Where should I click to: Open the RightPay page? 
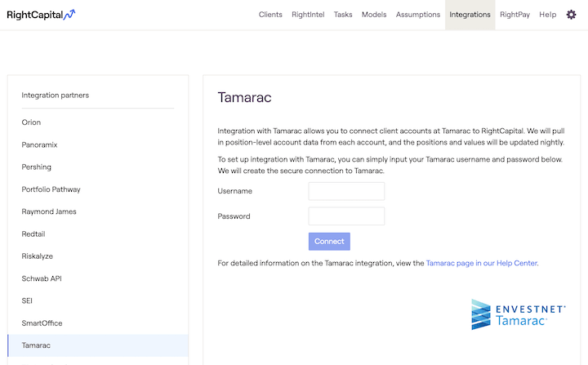pyautogui.click(x=514, y=15)
